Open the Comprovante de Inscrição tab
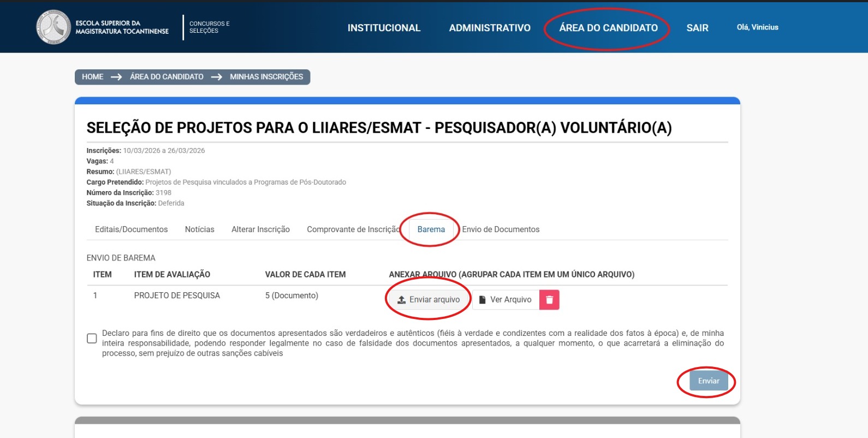The image size is (868, 438). point(353,229)
